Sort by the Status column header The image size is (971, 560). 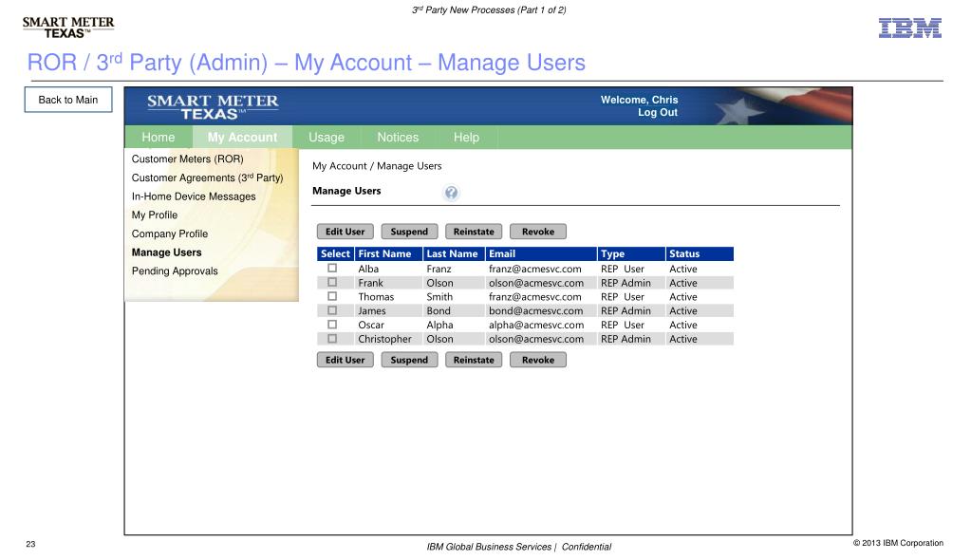point(700,254)
